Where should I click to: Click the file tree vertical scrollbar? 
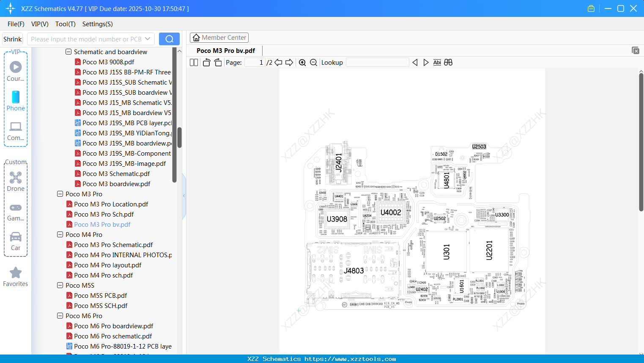(x=179, y=137)
